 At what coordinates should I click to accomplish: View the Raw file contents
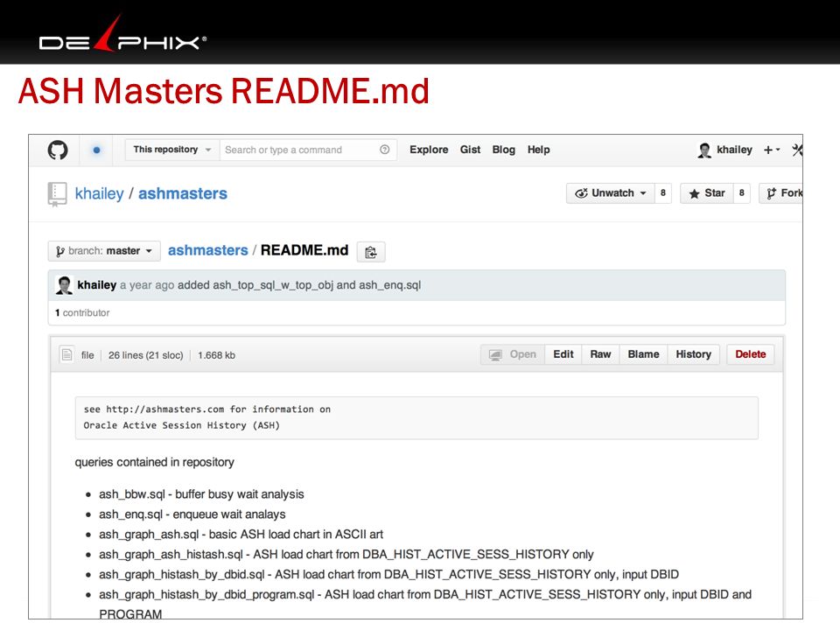point(600,354)
